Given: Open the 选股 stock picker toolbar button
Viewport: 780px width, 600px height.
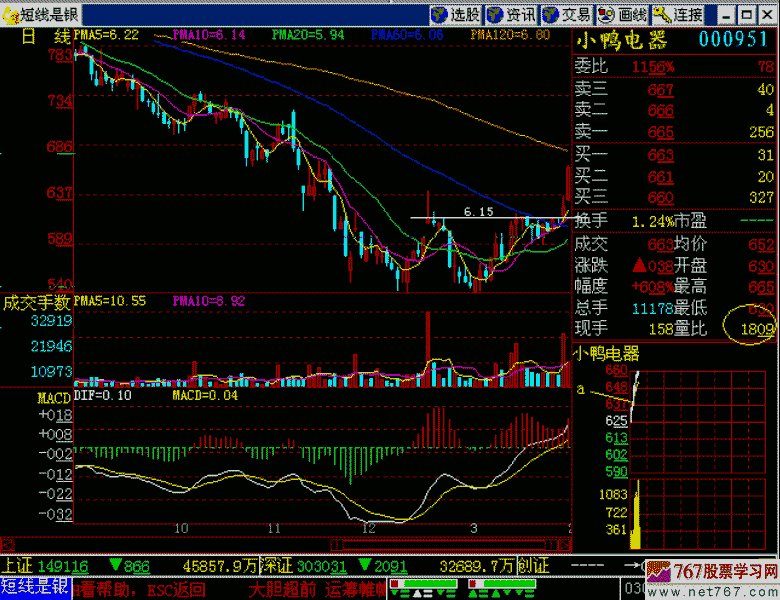Looking at the screenshot, I should click(x=456, y=14).
